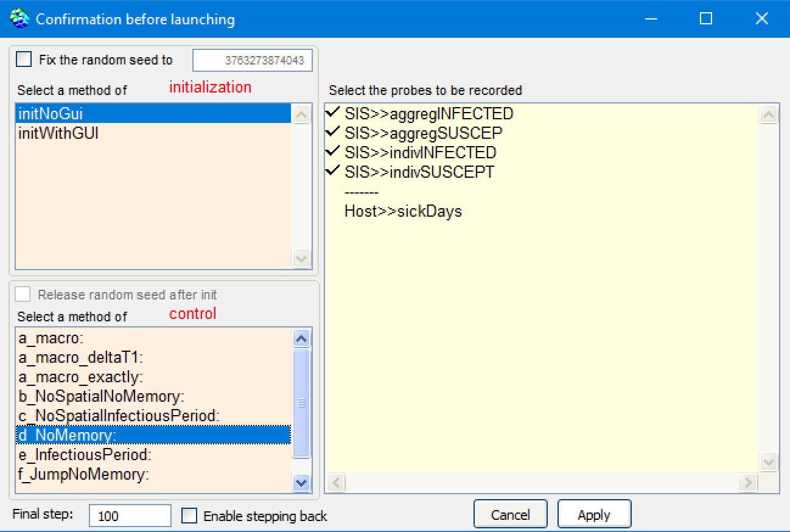Choose e_InfectiousPeriod: control method
Viewport: 790px width, 532px height.
85,455
